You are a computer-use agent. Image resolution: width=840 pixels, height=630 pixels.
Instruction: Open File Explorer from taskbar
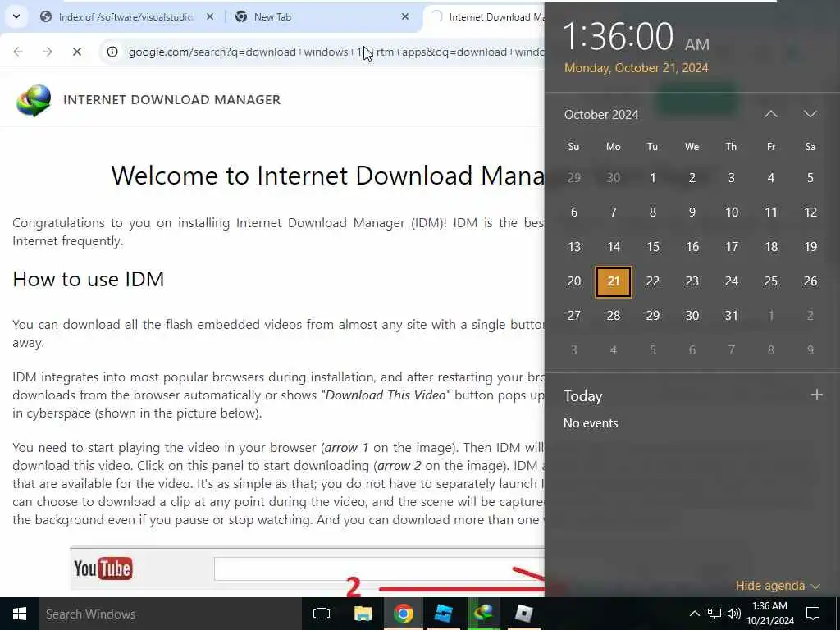click(363, 614)
